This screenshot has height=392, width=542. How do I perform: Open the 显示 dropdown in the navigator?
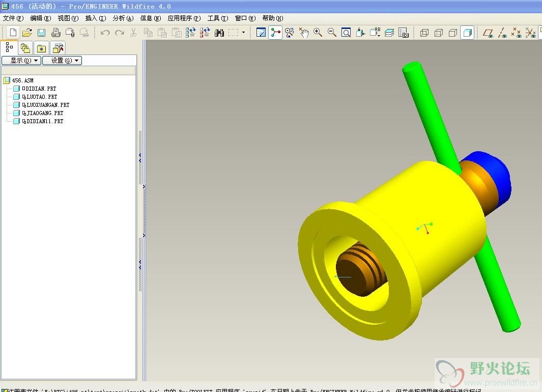tap(21, 61)
